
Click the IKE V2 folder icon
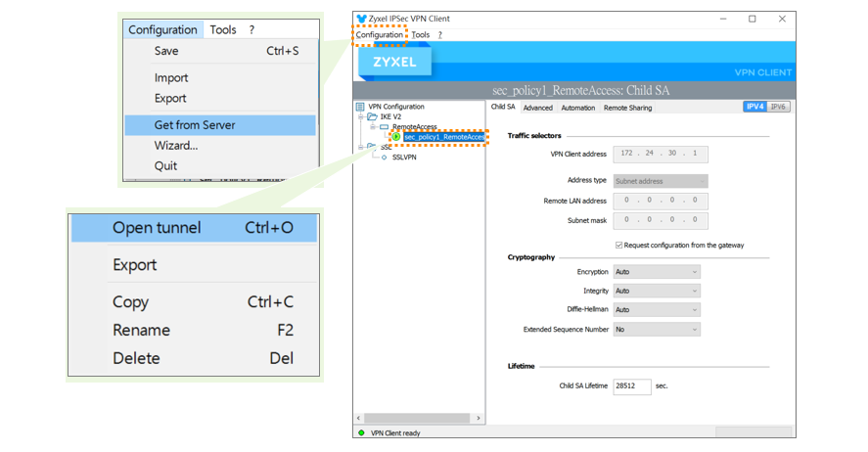click(x=372, y=116)
